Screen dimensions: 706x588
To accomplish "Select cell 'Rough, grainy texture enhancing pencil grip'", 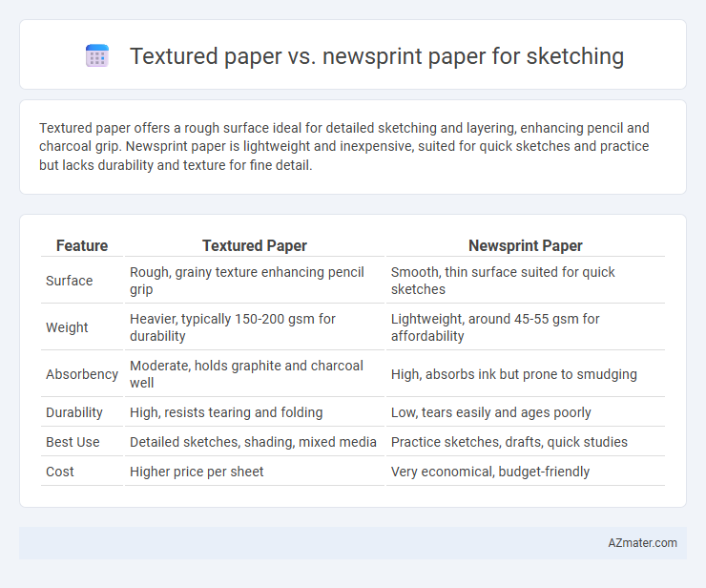I will click(255, 281).
